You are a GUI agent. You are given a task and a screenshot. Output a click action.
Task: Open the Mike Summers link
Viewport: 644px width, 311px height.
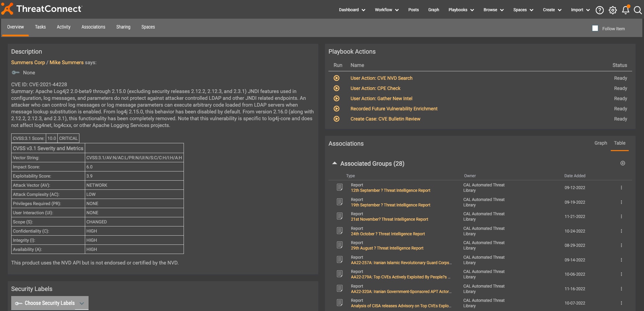[x=67, y=62]
